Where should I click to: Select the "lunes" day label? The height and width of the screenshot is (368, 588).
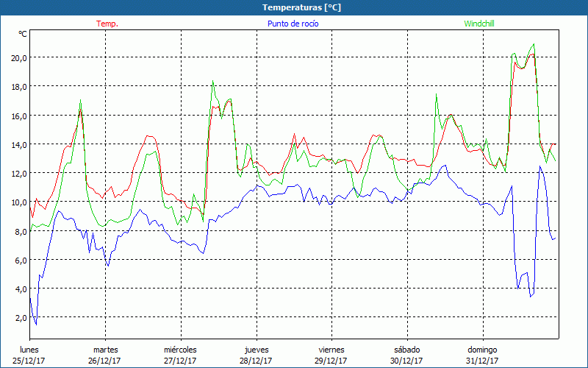(29, 350)
